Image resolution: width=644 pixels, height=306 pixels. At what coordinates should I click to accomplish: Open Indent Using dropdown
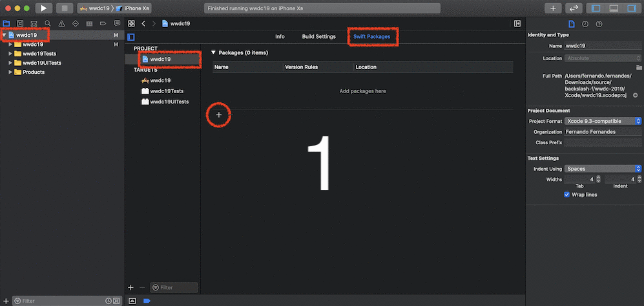603,169
